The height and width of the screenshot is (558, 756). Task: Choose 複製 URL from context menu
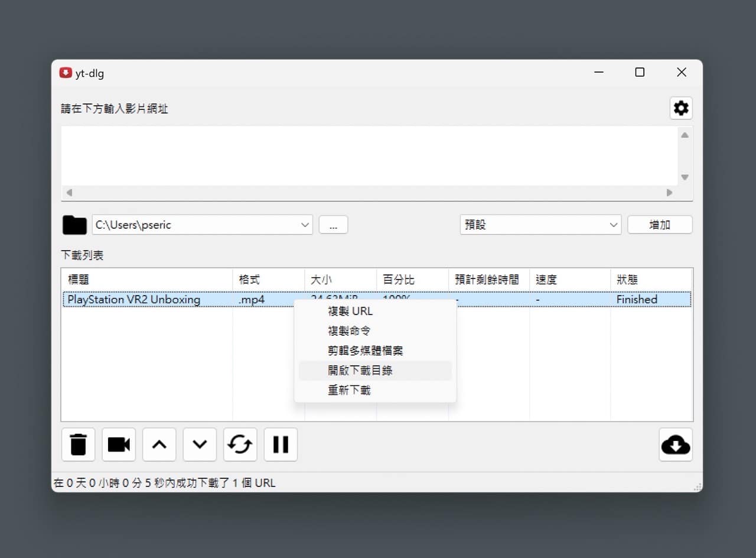[x=375, y=311]
